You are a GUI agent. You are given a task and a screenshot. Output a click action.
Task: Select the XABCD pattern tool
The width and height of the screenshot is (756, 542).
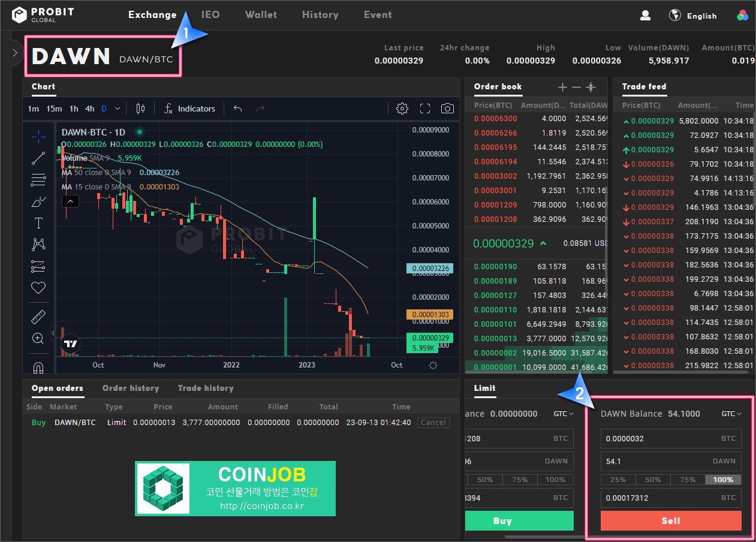[38, 245]
